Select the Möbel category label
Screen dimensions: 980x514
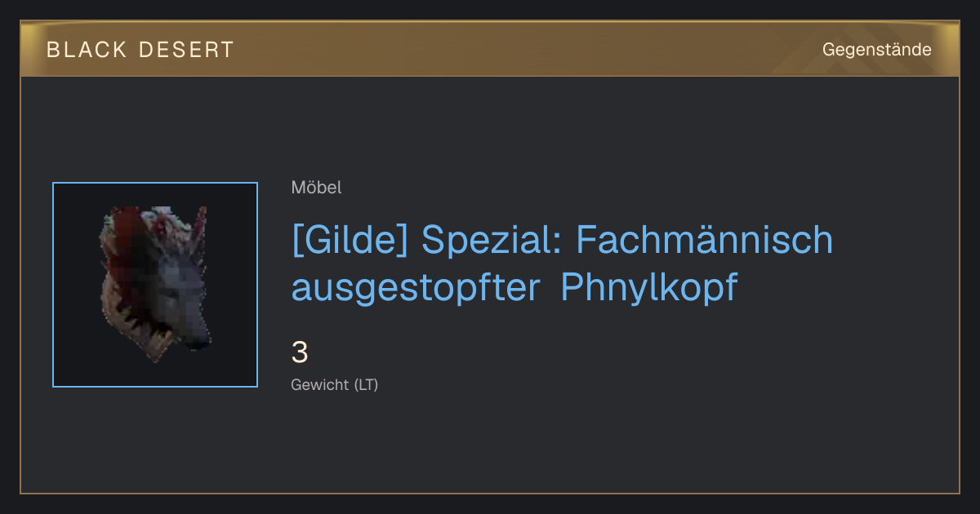click(x=316, y=188)
